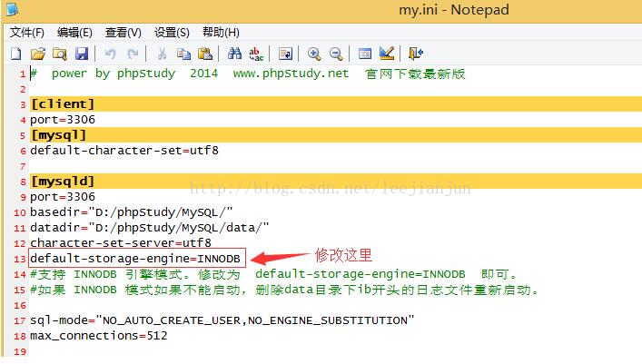Click the Exit door icon in the toolbar
The width and height of the screenshot is (642, 364).
pos(416,54)
